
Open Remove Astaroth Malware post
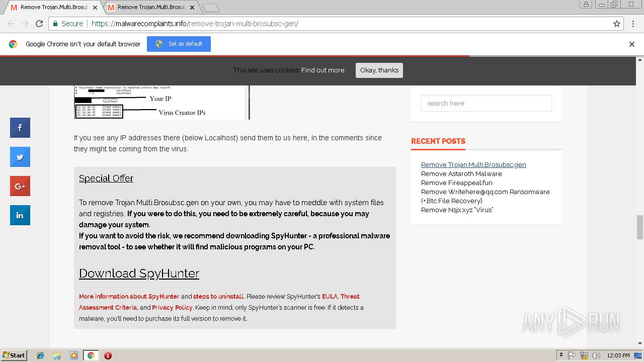[461, 173]
